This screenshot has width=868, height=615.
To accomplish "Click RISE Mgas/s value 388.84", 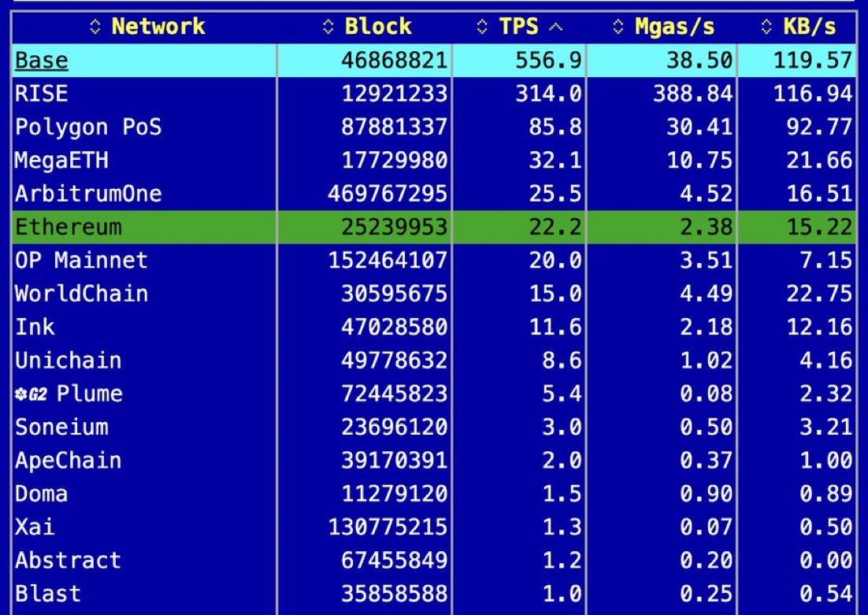I will [x=693, y=94].
